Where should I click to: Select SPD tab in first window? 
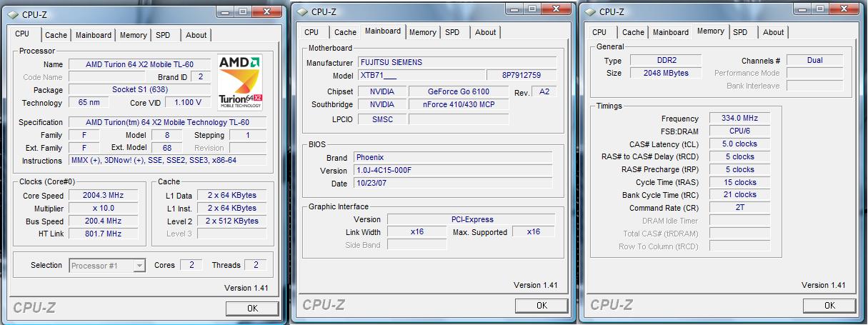pyautogui.click(x=163, y=35)
